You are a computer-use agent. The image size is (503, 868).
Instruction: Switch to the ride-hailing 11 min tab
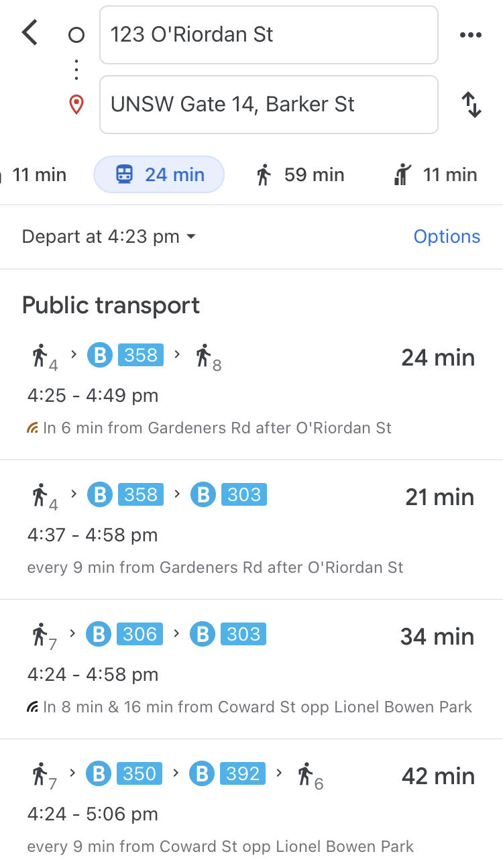435,175
